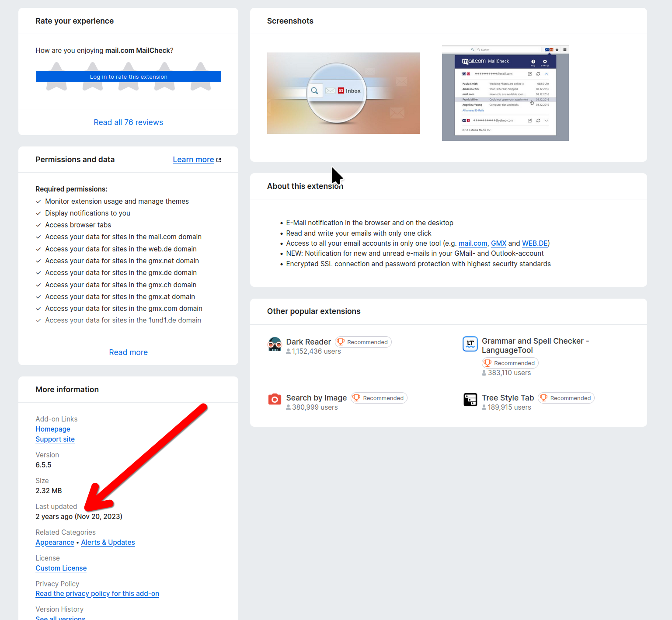
Task: Open the Appearance category link
Action: click(55, 543)
